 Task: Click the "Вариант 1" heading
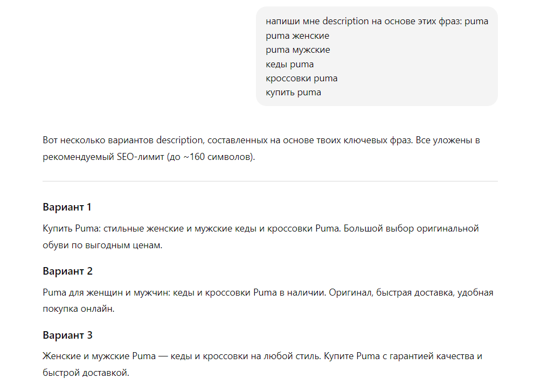tap(67, 207)
